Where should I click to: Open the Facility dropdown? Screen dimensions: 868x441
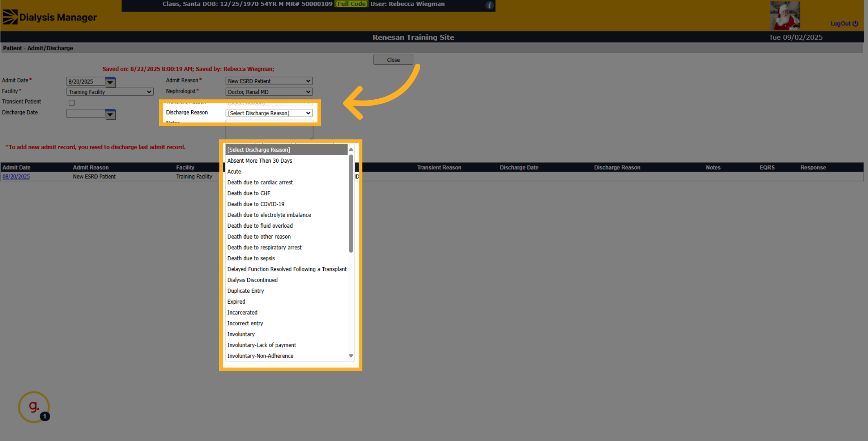click(x=110, y=92)
